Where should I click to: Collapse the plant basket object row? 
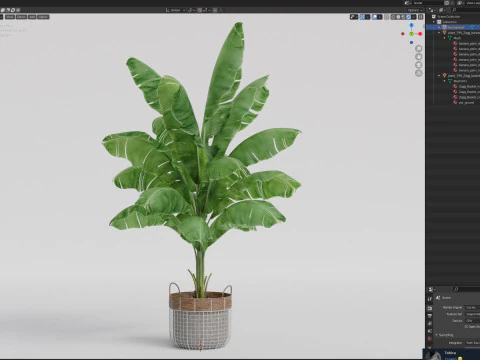pos(439,76)
